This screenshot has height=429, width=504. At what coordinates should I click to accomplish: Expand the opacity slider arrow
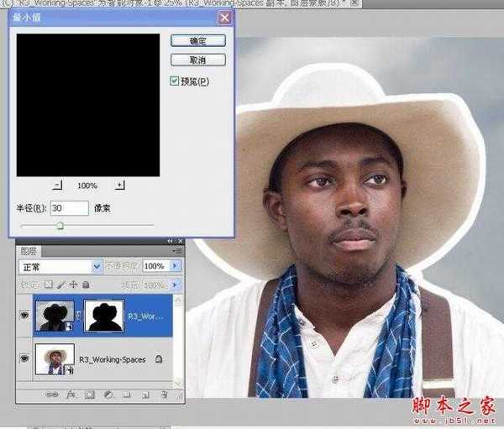pos(175,266)
